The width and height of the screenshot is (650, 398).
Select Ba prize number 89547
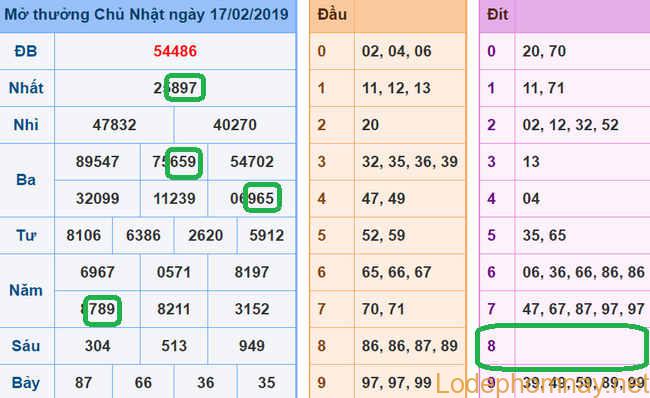click(x=97, y=162)
